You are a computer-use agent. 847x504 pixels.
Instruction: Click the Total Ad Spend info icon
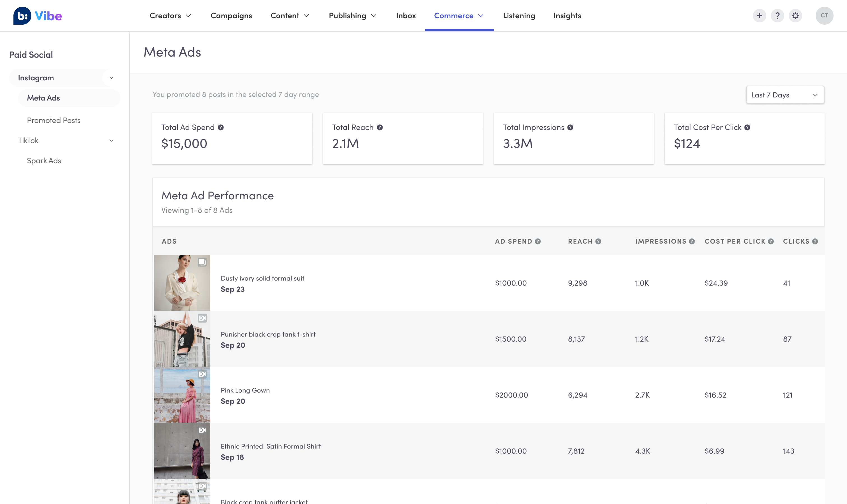tap(221, 127)
